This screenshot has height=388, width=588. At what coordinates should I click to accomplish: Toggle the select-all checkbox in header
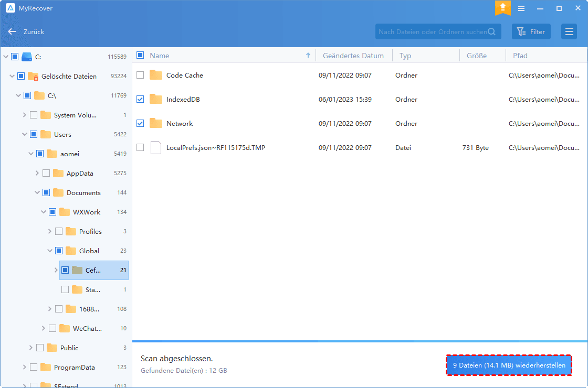coord(140,55)
